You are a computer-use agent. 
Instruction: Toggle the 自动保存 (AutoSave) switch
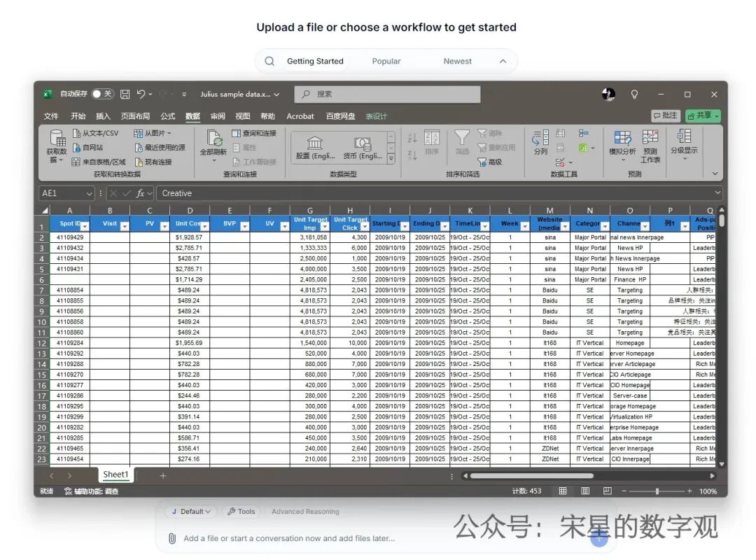click(x=102, y=94)
